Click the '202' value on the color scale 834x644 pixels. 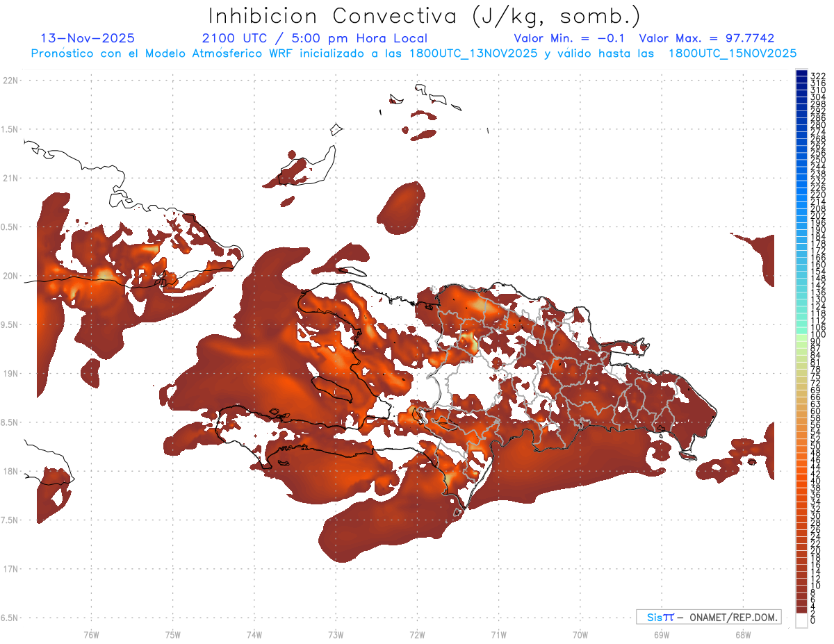coord(818,215)
